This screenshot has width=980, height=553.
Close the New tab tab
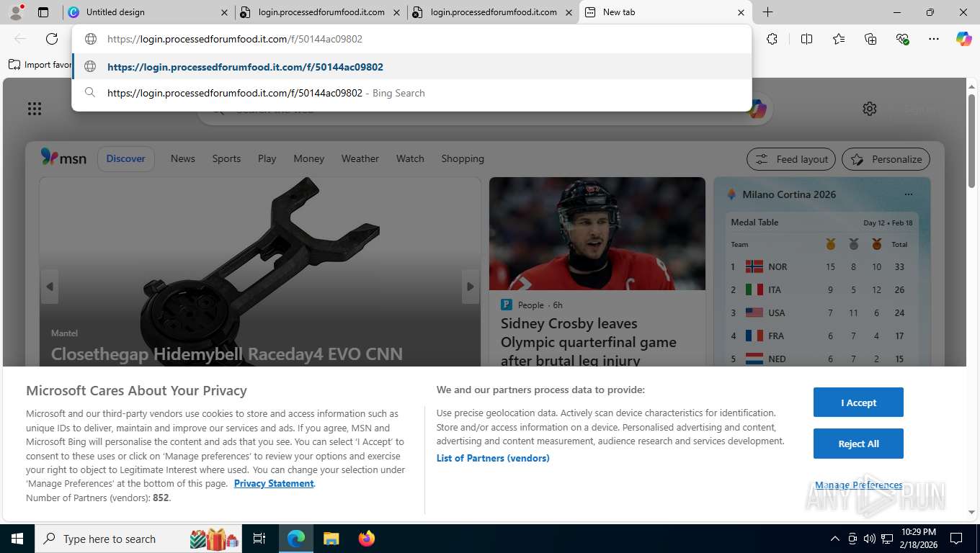coord(741,12)
